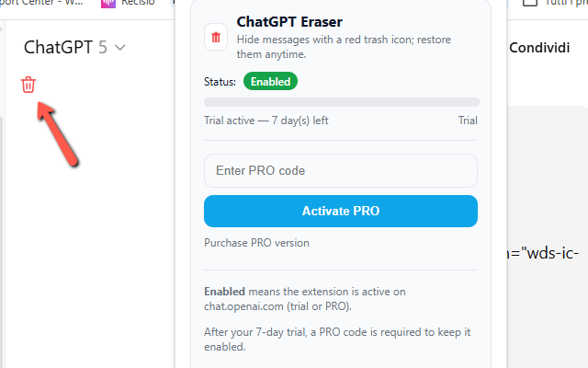Click the Condividi share button
Screen dimensions: 588x368
[x=546, y=47]
